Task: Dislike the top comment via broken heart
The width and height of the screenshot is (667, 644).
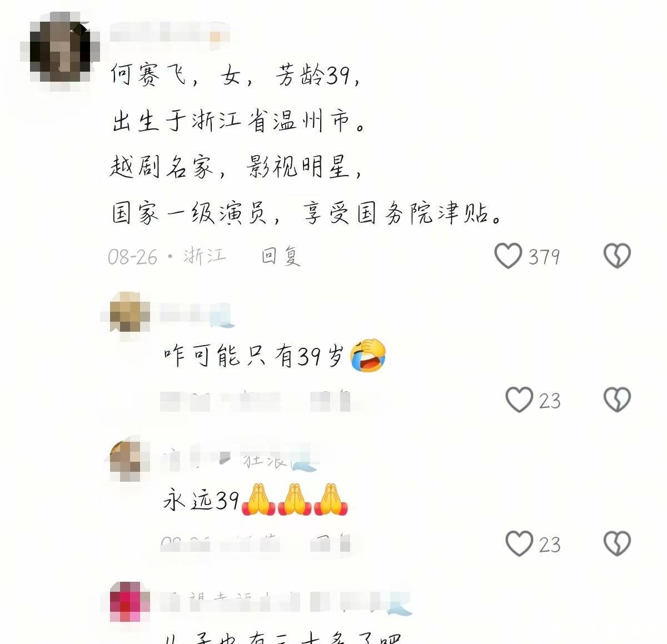Action: pos(617,256)
